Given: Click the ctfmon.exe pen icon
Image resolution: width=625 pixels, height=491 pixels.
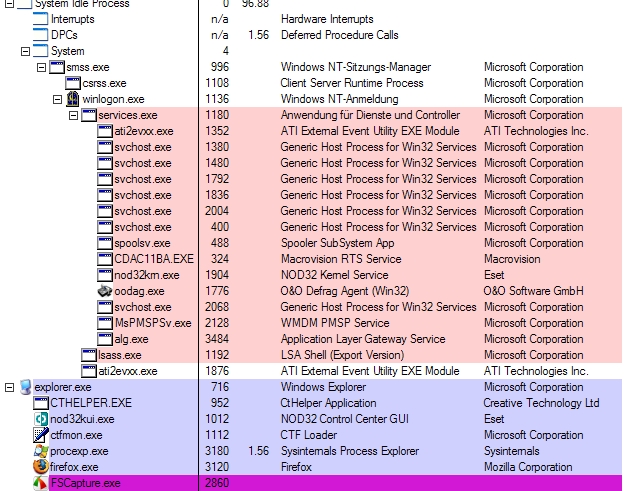Looking at the screenshot, I should tap(41, 435).
